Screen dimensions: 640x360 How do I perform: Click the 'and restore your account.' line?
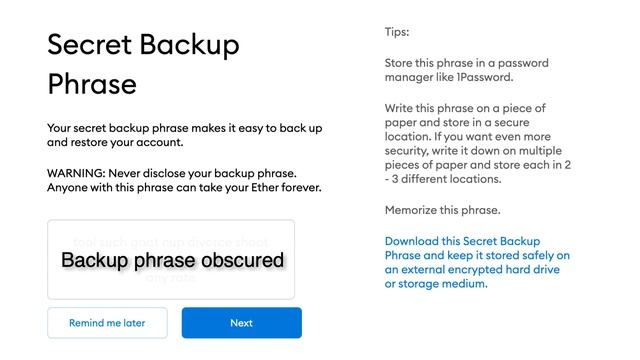pyautogui.click(x=115, y=142)
